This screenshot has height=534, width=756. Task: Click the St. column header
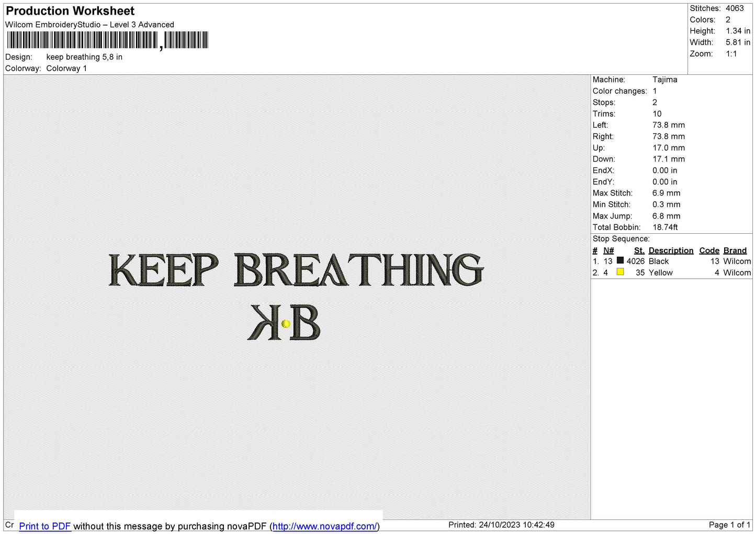coord(639,251)
